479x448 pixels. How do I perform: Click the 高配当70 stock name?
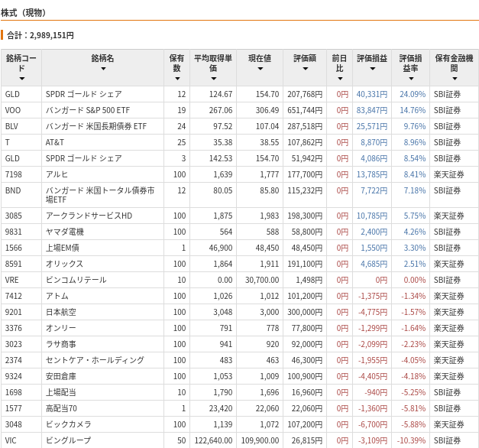(x=61, y=408)
